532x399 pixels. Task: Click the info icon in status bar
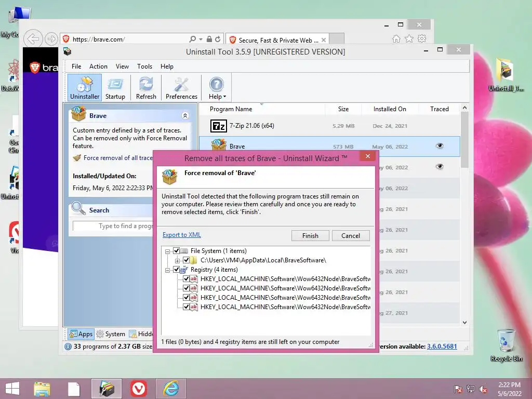[x=68, y=347]
